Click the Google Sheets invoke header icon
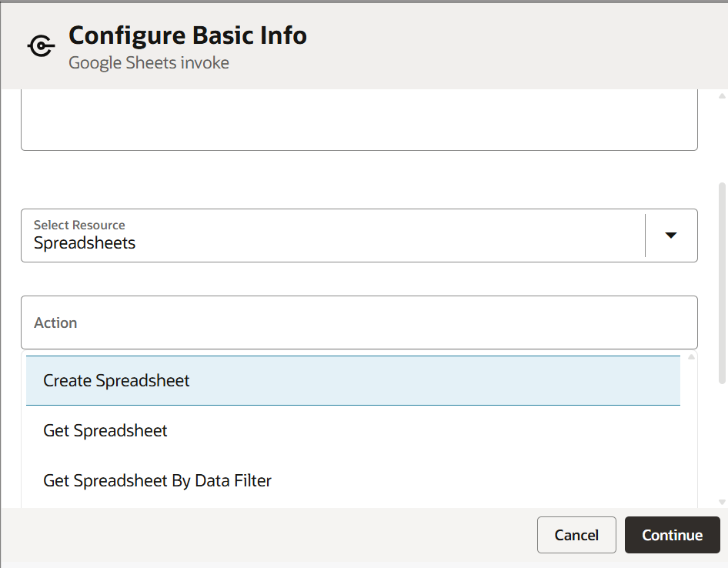728x568 pixels. click(x=41, y=46)
